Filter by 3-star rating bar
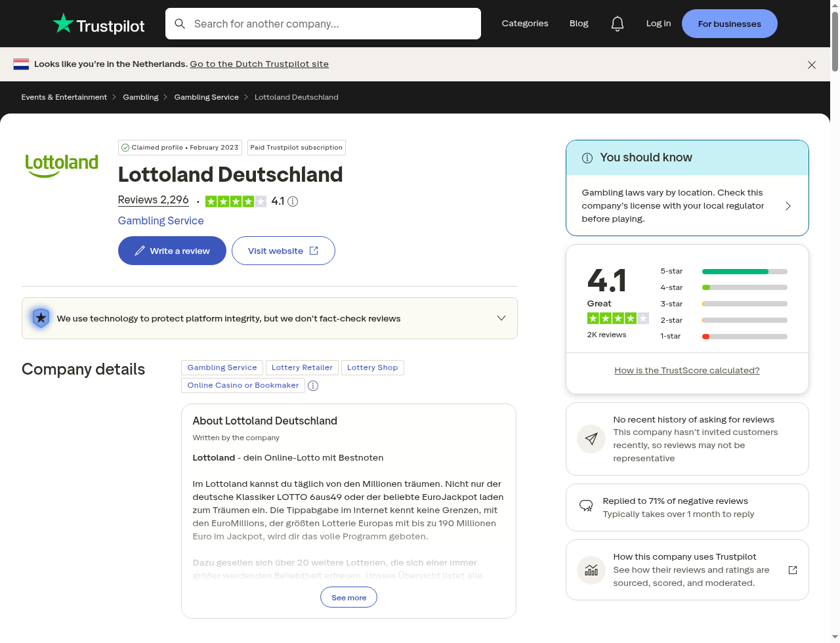 pos(724,304)
